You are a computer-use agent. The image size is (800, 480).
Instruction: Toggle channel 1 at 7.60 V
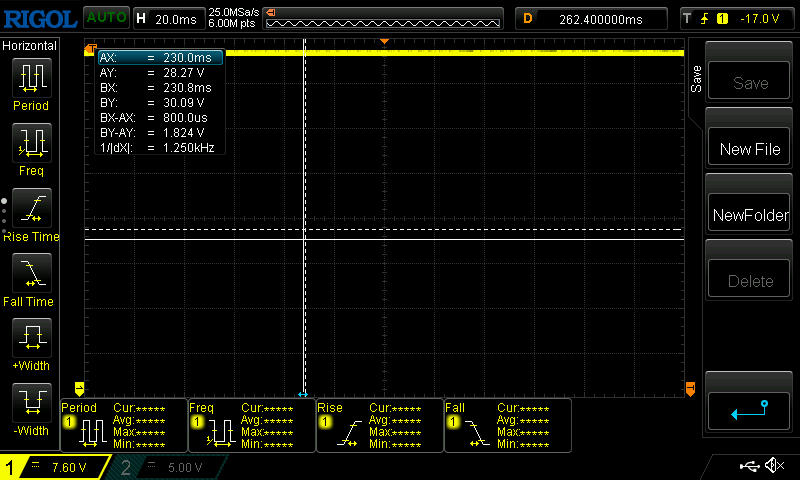click(x=55, y=467)
